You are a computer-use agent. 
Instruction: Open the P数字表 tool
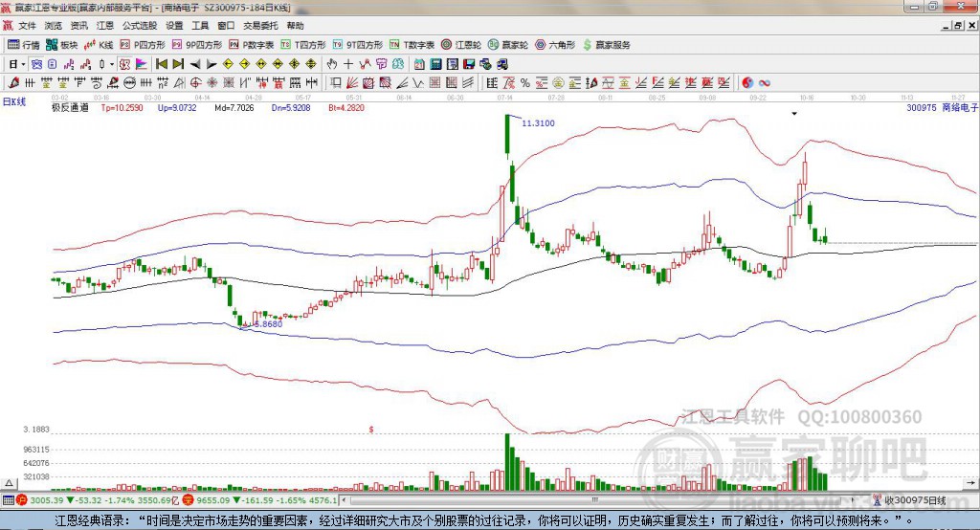[252, 45]
